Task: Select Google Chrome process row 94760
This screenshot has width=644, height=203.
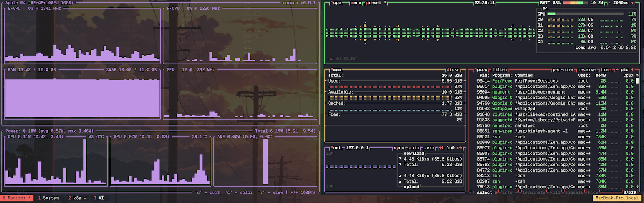Action: tap(555, 103)
